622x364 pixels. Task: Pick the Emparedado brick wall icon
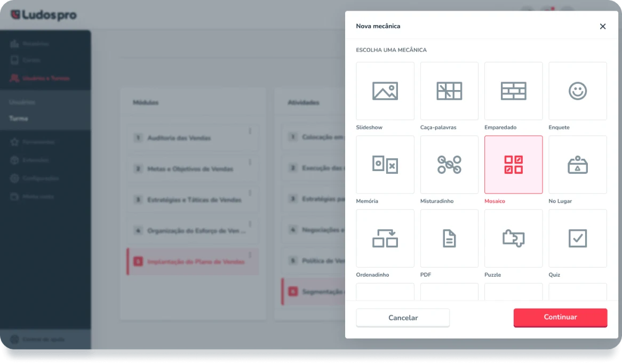coord(513,91)
